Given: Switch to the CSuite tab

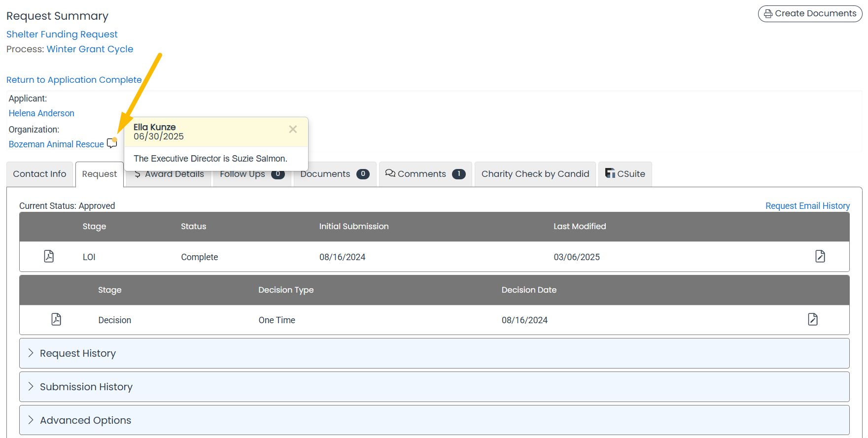Looking at the screenshot, I should click(625, 174).
